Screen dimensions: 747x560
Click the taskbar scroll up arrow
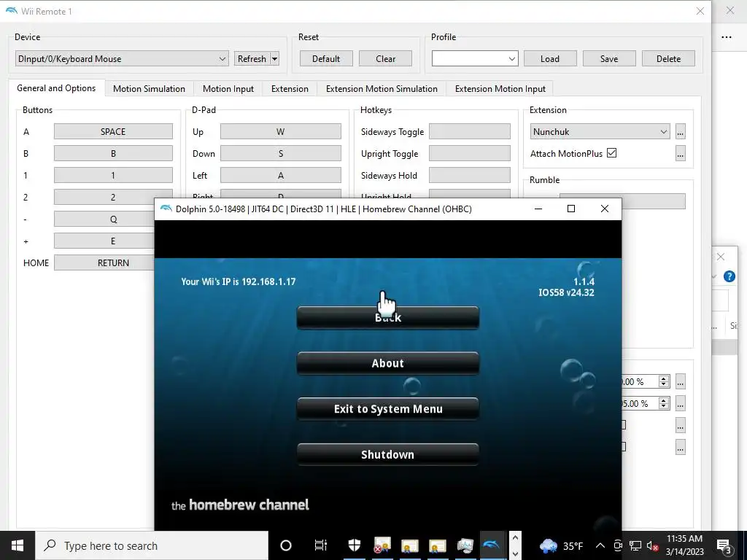point(515,537)
